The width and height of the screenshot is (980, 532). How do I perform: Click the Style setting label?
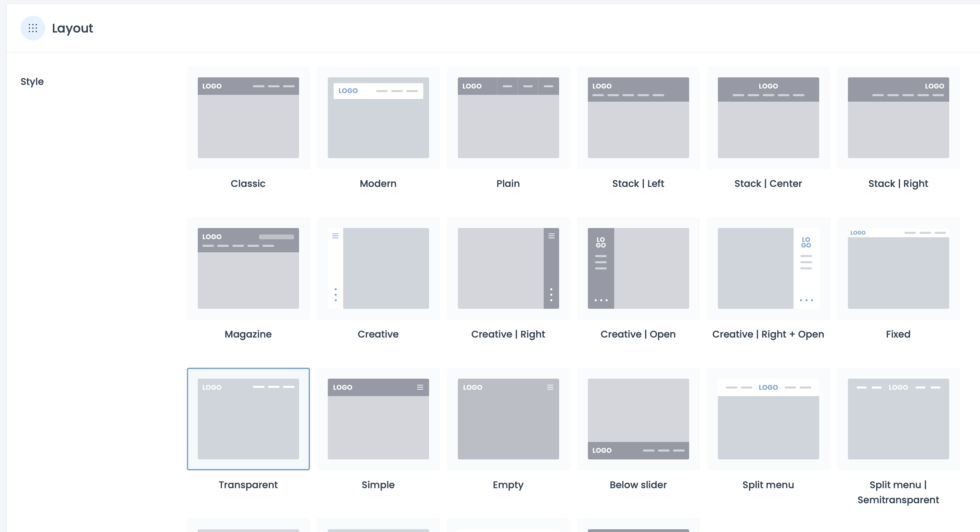(32, 81)
